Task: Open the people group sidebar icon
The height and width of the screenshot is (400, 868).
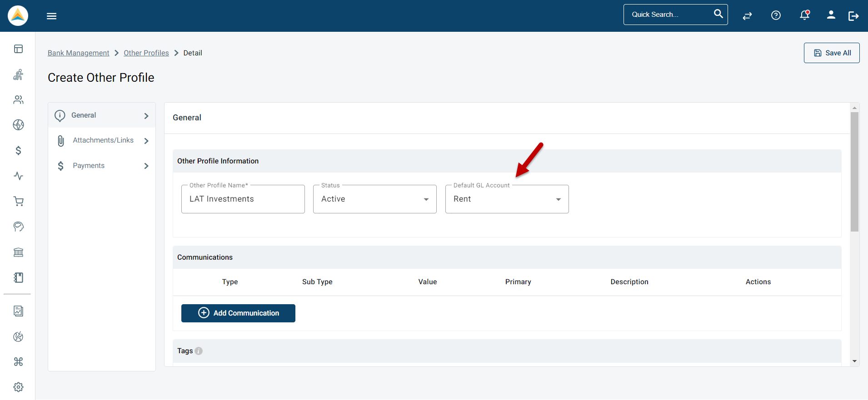Action: (18, 100)
